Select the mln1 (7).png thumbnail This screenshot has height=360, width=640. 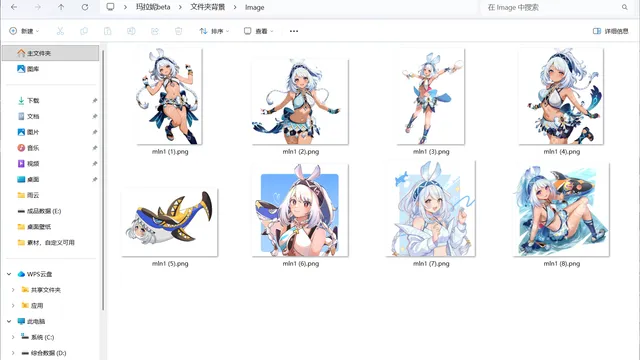(x=431, y=209)
